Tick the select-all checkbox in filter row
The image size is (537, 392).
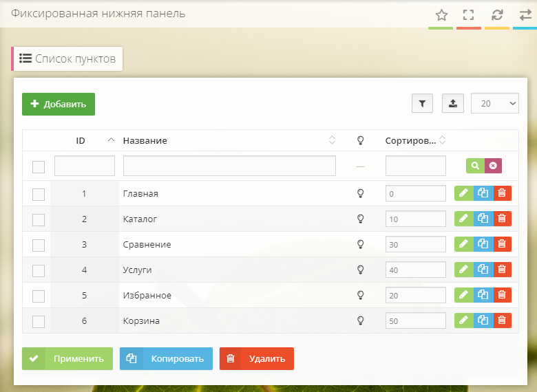[39, 166]
